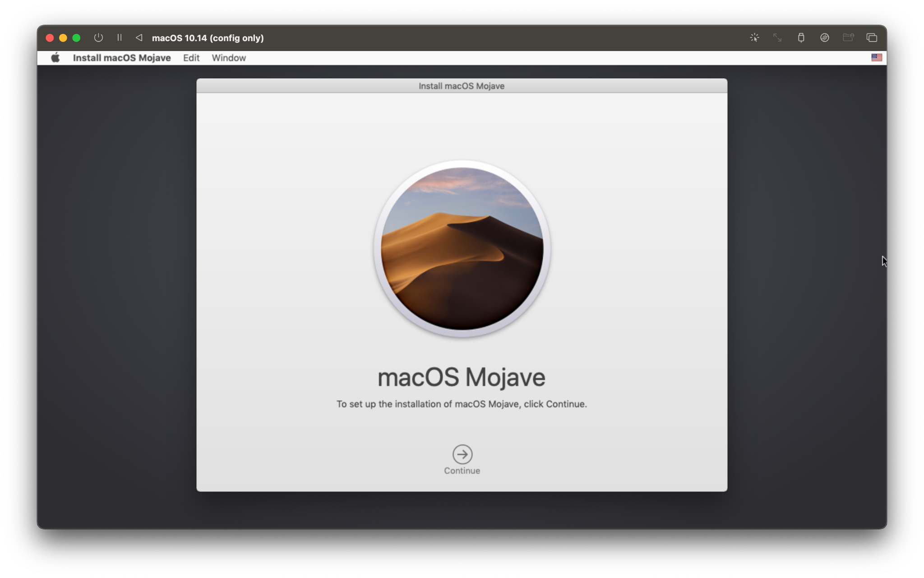Open the external displays icon

click(872, 37)
